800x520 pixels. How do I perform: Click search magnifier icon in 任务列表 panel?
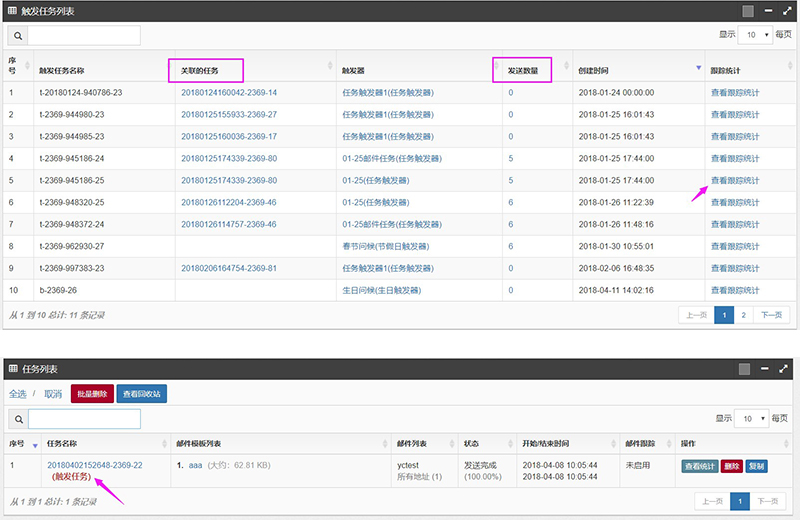click(18, 419)
